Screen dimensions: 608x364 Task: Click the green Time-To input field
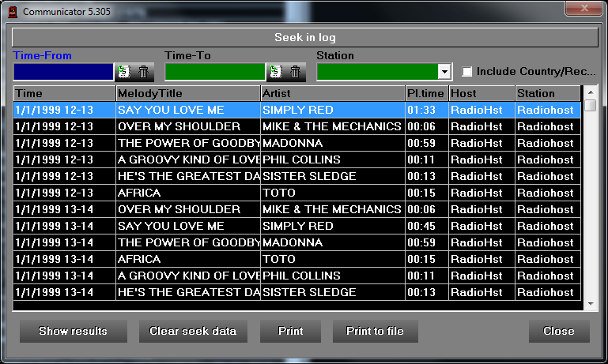(x=215, y=72)
